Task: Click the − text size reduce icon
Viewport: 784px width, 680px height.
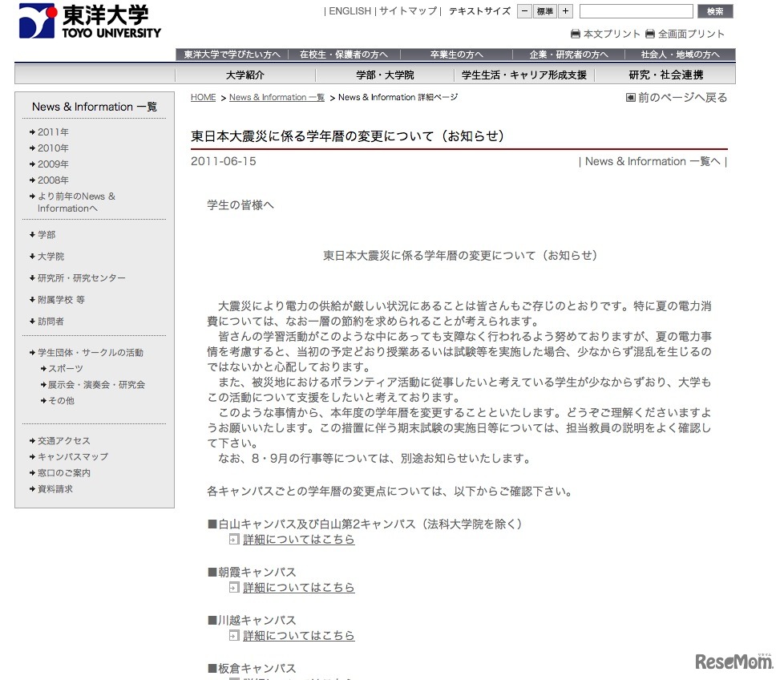Action: click(524, 11)
